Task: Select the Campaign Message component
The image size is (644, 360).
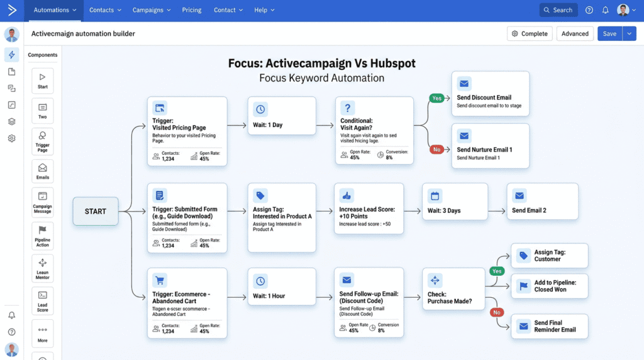Action: tap(43, 203)
